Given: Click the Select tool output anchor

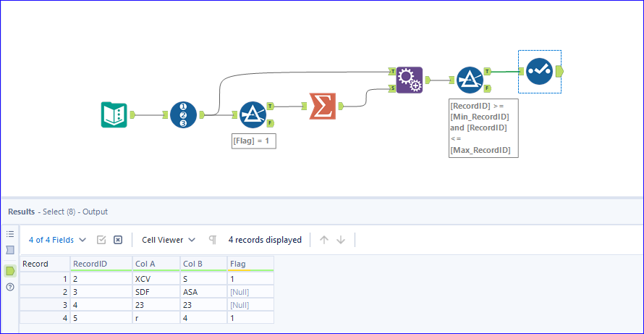Looking at the screenshot, I should click(559, 72).
